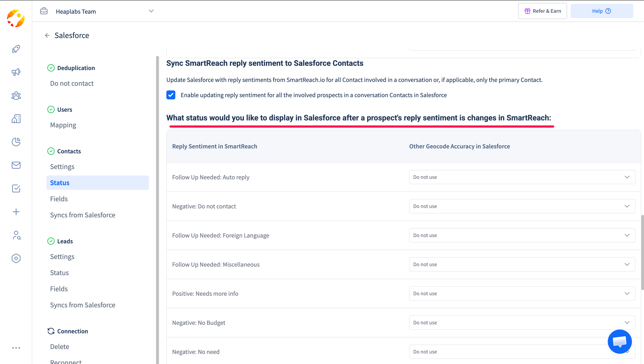644x364 pixels.
Task: Expand the Heaplabs Team dropdown
Action: [151, 11]
